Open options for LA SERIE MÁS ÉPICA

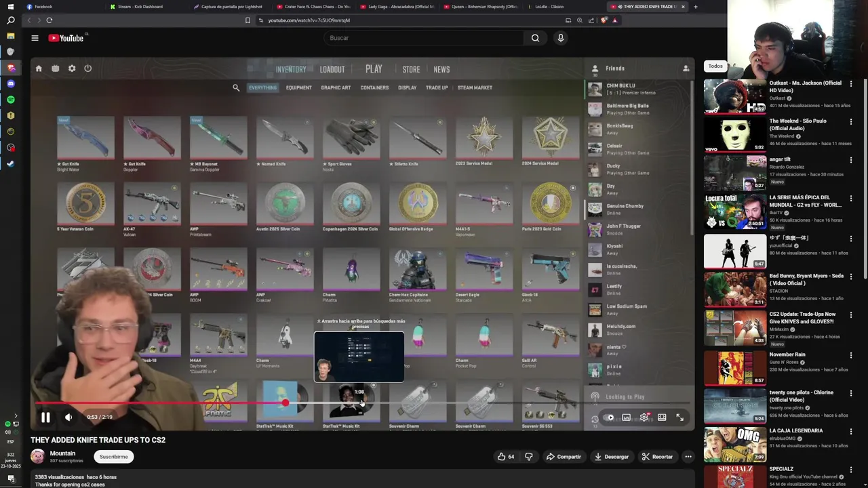coord(851,199)
